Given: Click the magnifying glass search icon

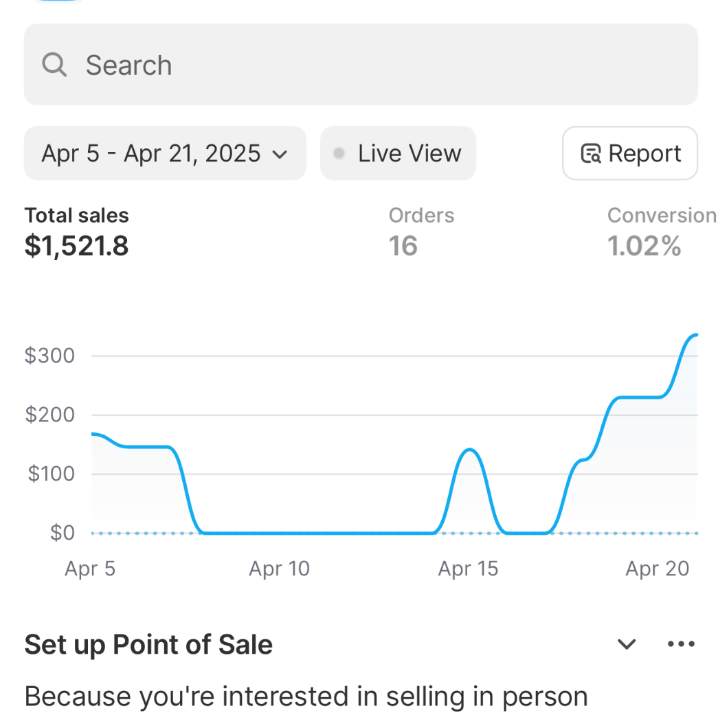Looking at the screenshot, I should (x=54, y=65).
